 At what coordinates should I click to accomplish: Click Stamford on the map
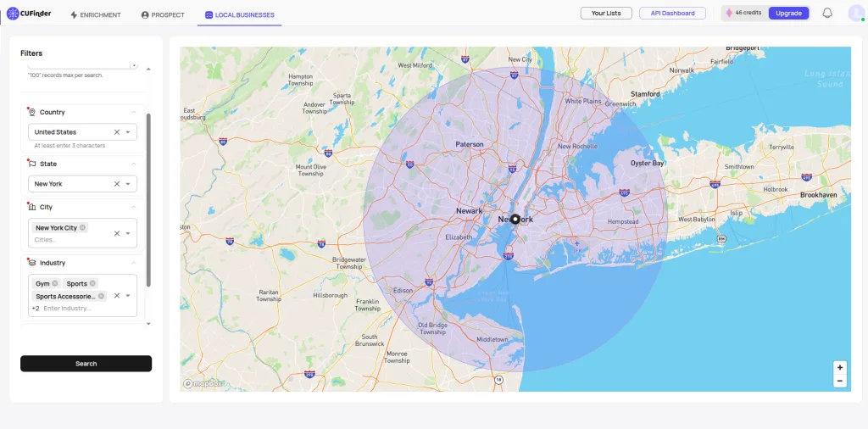point(645,94)
